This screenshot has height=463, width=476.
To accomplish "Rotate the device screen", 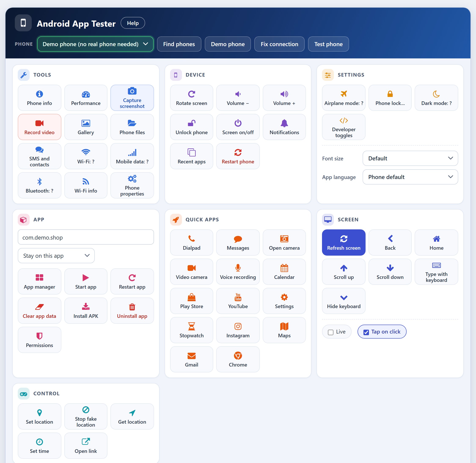I will coord(192,98).
